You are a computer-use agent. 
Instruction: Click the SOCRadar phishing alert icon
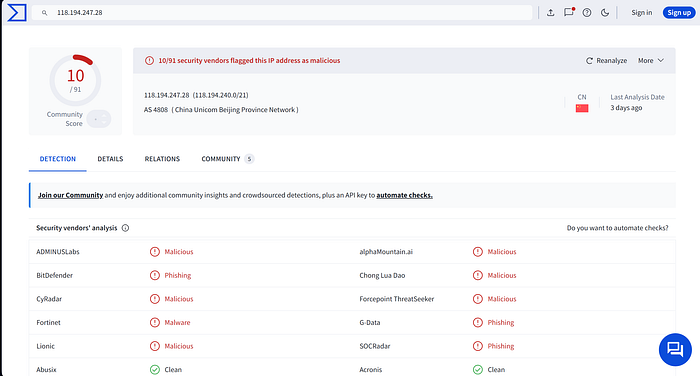pos(478,346)
